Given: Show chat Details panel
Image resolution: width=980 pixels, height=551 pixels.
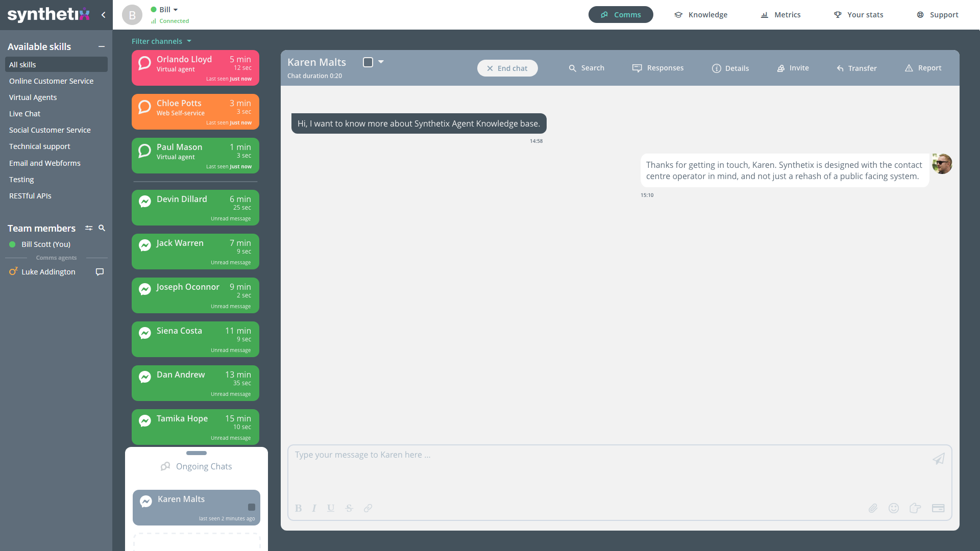Looking at the screenshot, I should point(730,68).
